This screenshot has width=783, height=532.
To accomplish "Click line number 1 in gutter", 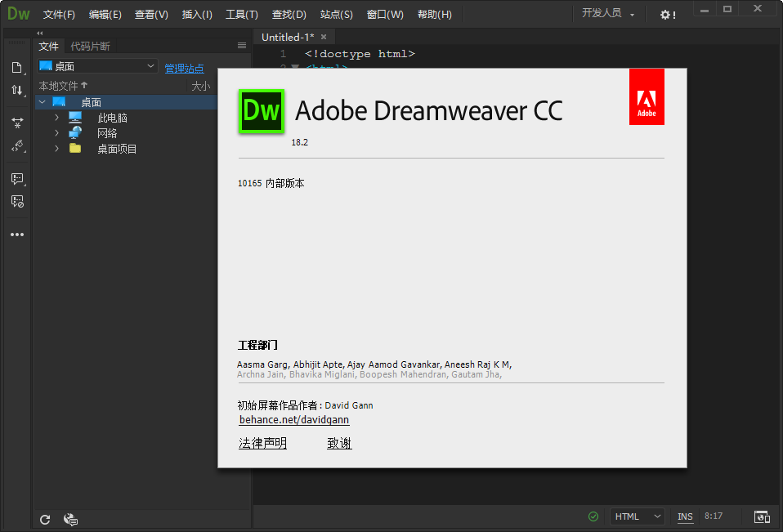I will click(283, 53).
